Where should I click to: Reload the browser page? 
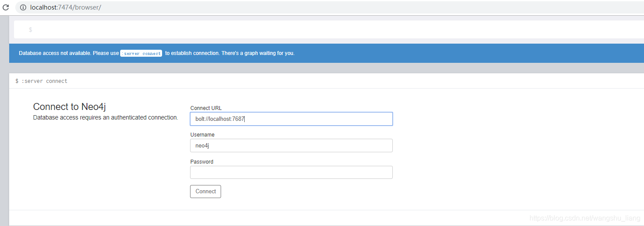[6, 7]
